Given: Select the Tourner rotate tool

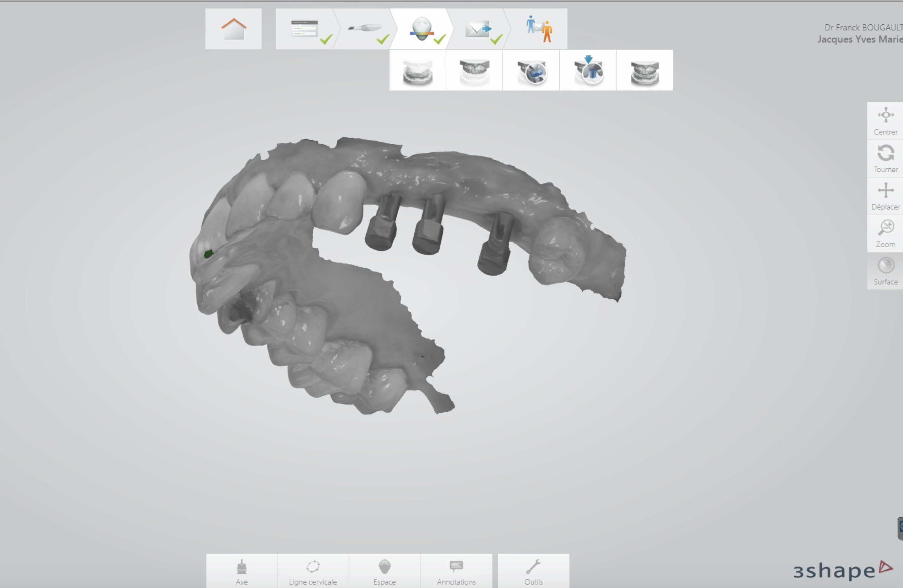Looking at the screenshot, I should click(x=885, y=158).
